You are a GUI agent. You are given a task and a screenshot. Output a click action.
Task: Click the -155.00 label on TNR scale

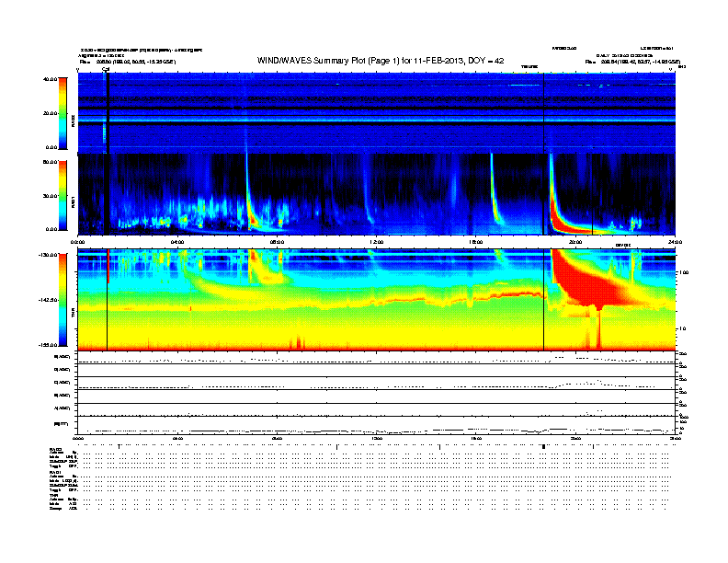tap(49, 345)
